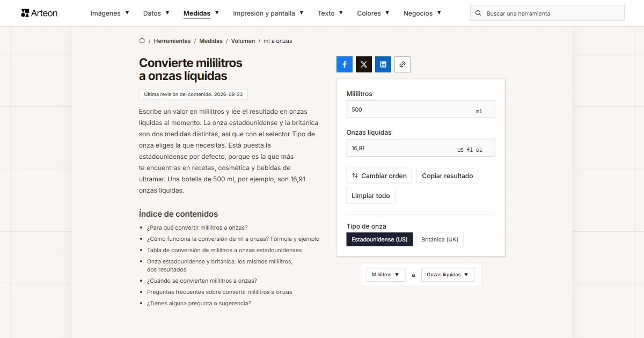This screenshot has width=644, height=338.
Task: Share the page on Facebook
Action: 345,64
